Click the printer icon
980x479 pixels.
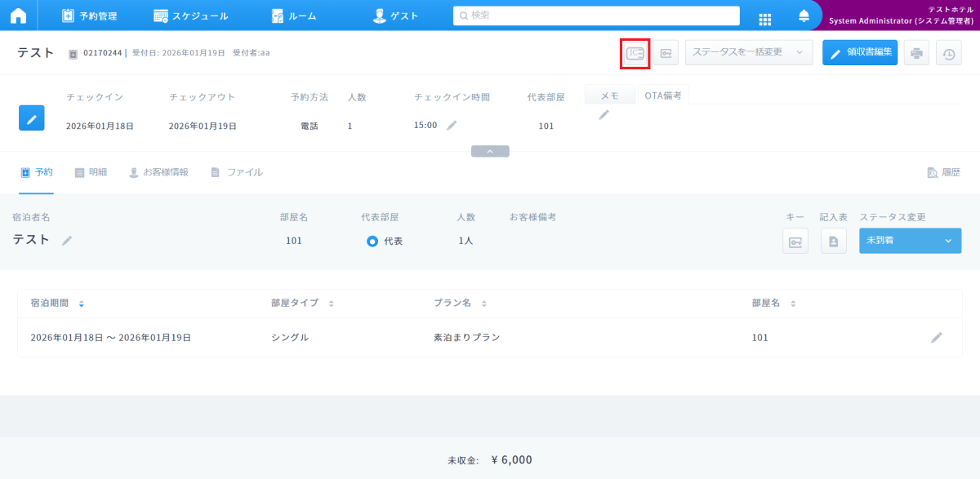[x=916, y=53]
